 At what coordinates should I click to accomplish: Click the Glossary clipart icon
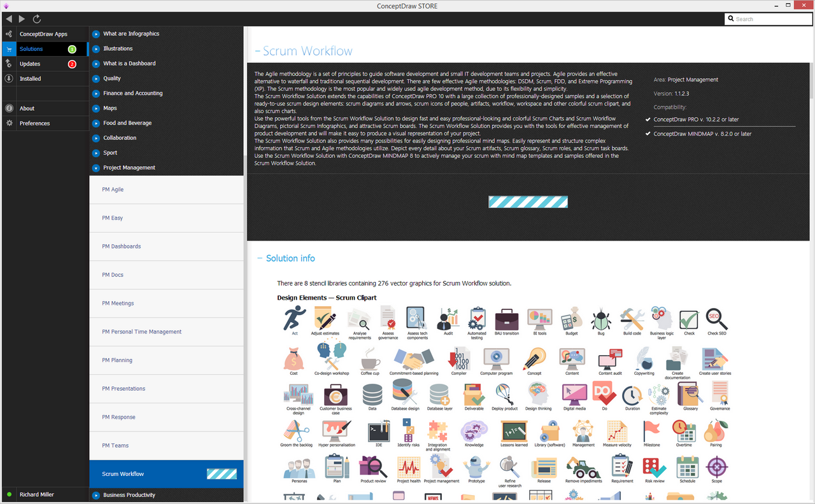[x=690, y=393]
